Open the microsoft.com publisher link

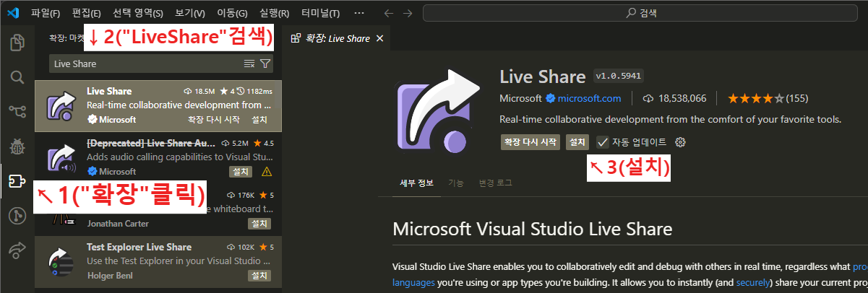coord(589,98)
